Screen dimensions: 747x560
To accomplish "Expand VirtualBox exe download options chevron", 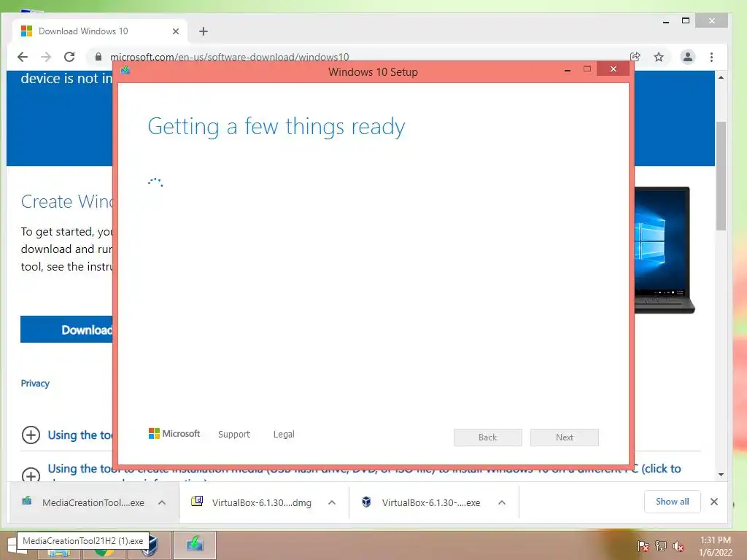I will click(502, 502).
